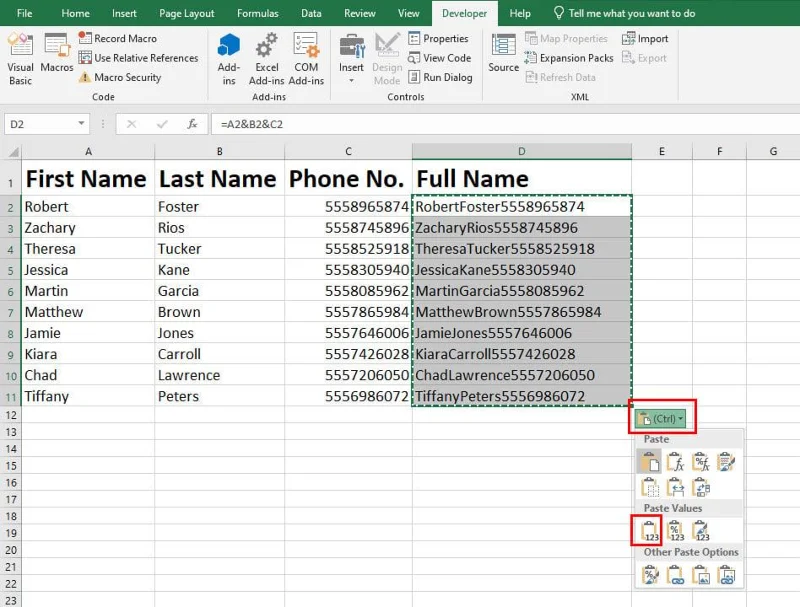Click the Insert Function fx icon
800x607 pixels.
coord(192,125)
